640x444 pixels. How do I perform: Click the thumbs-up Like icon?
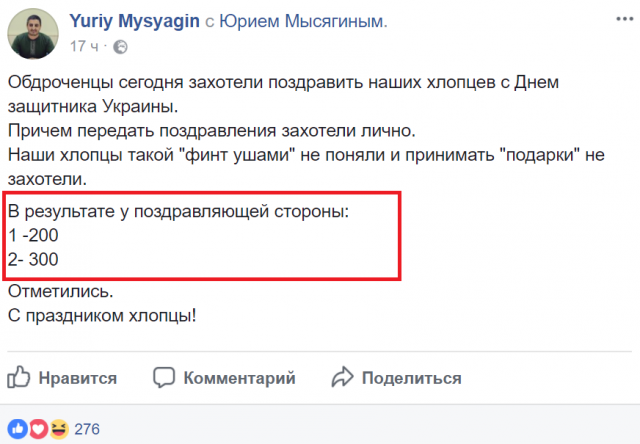point(19,377)
